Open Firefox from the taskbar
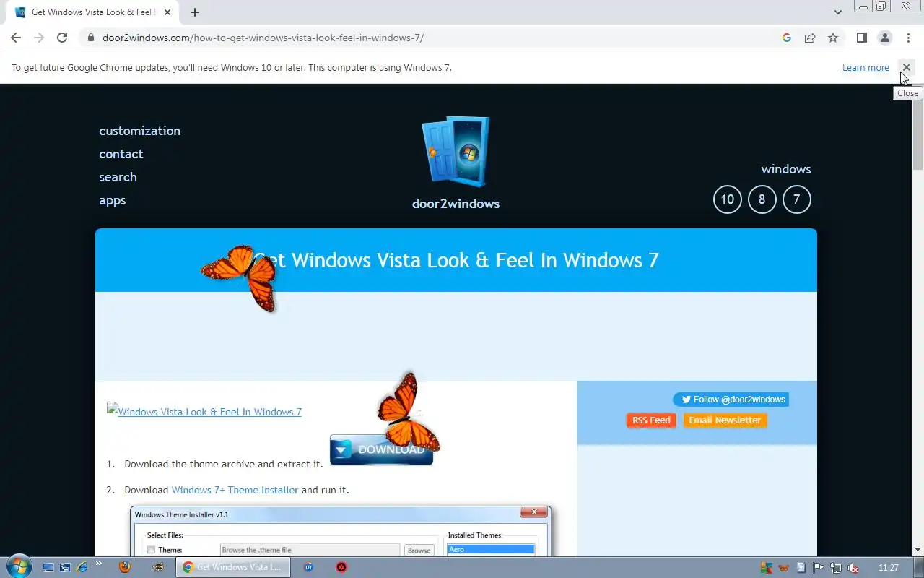This screenshot has width=924, height=578. 125,567
